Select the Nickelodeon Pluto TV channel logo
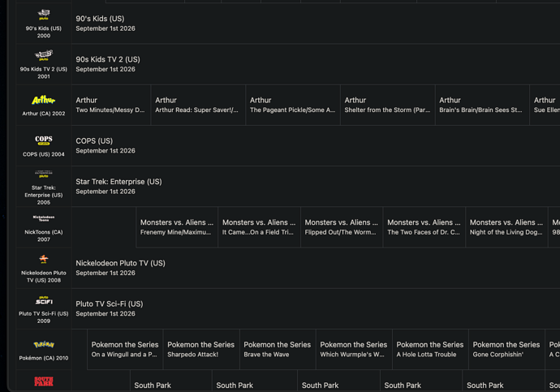The width and height of the screenshot is (560, 392). [x=44, y=259]
